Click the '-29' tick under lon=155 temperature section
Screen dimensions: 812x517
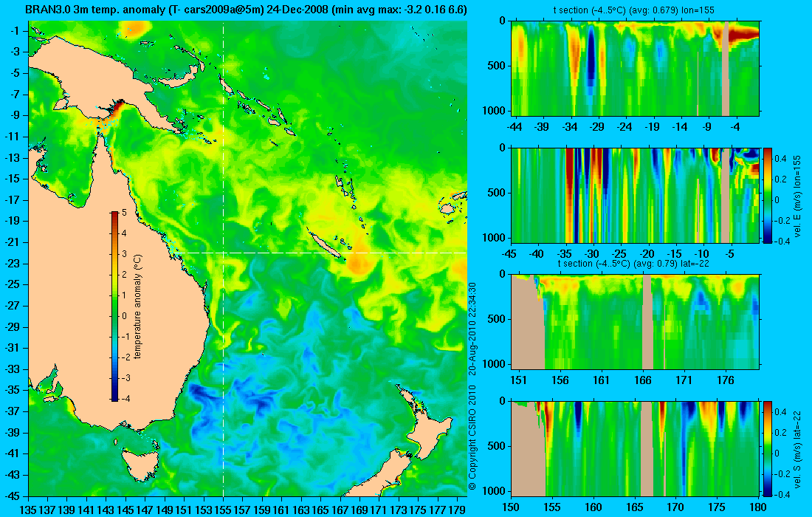pos(597,127)
